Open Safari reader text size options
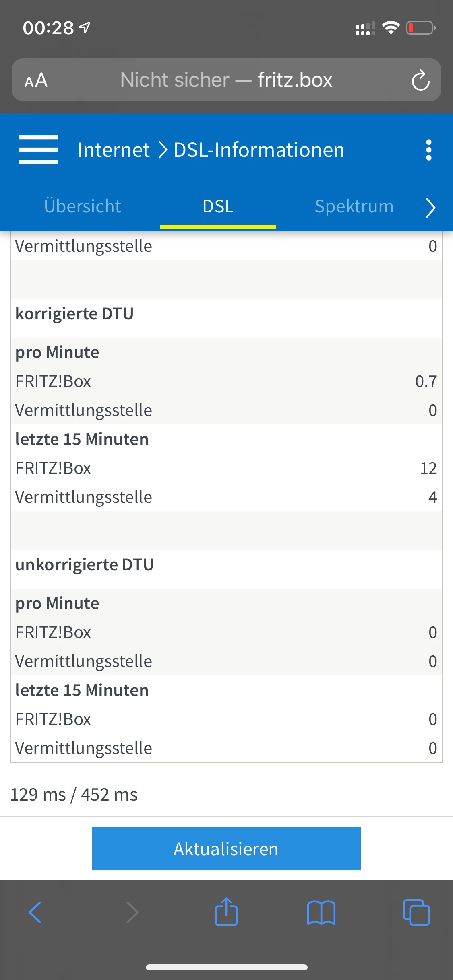453x980 pixels. pos(36,80)
